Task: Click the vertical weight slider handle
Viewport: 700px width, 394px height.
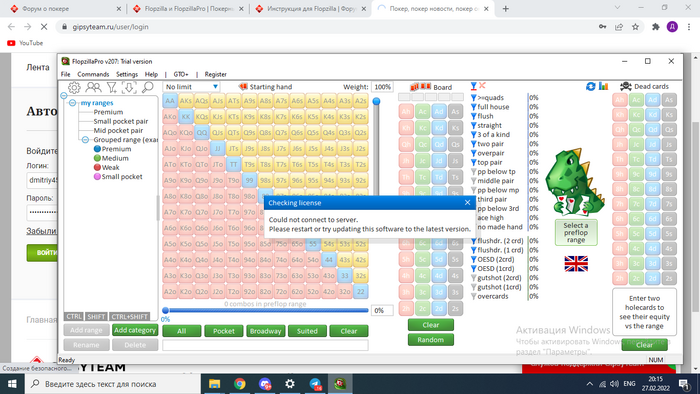Action: (x=376, y=101)
